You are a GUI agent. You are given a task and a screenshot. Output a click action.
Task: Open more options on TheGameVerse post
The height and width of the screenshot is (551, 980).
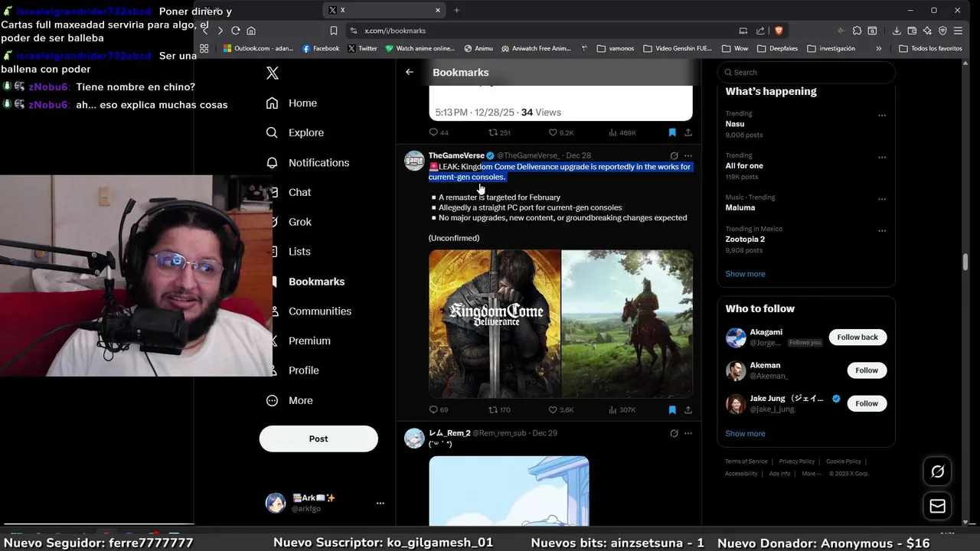coord(688,155)
